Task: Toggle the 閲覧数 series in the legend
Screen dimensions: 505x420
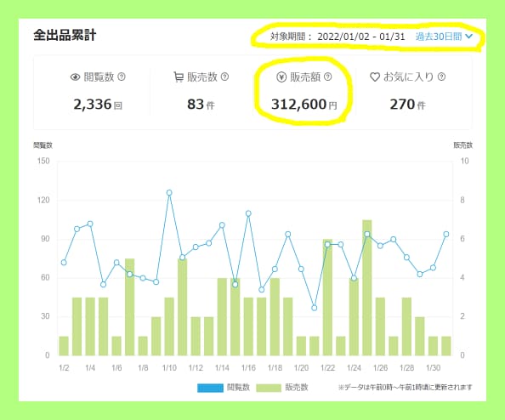Action: pyautogui.click(x=224, y=388)
